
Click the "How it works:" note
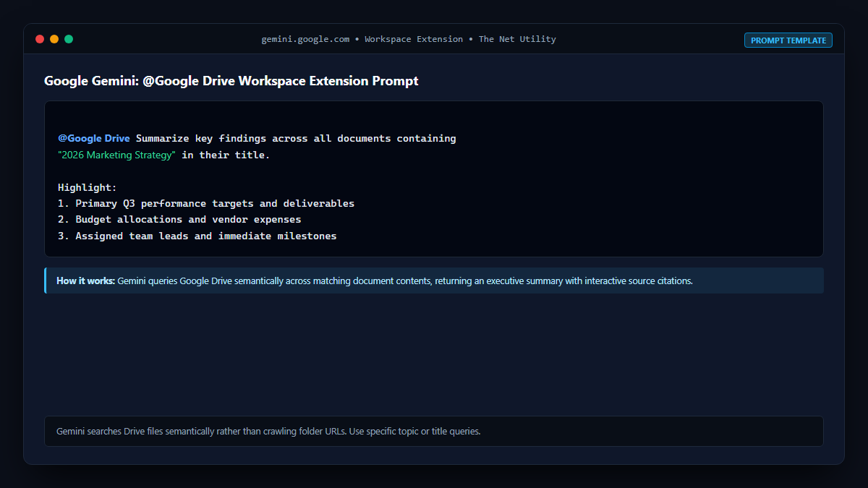(434, 281)
